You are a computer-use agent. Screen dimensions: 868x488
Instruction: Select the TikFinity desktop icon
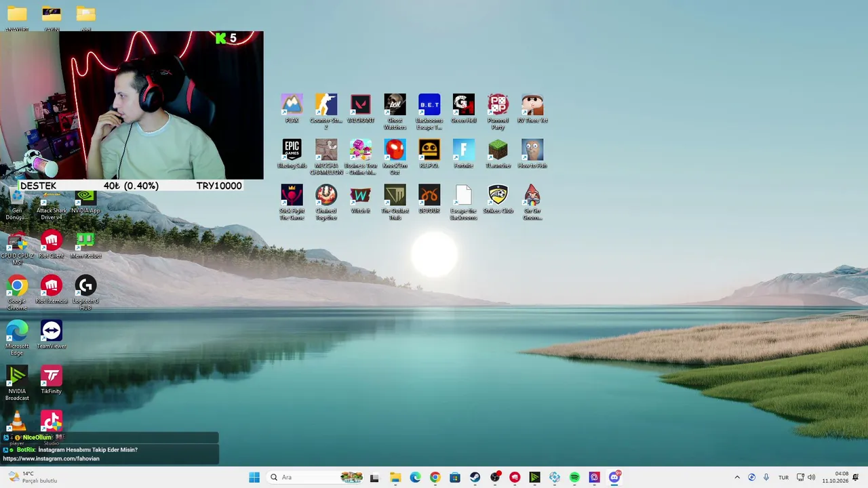(52, 380)
